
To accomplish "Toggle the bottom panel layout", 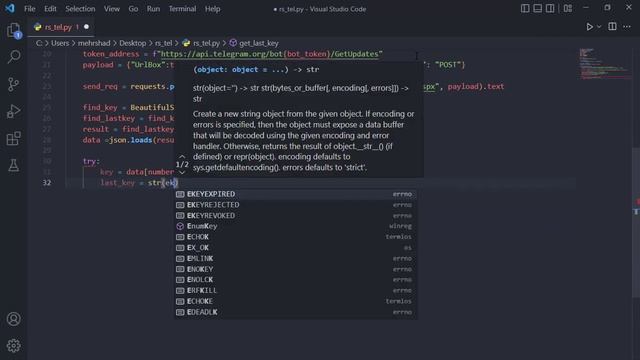I will click(x=538, y=8).
